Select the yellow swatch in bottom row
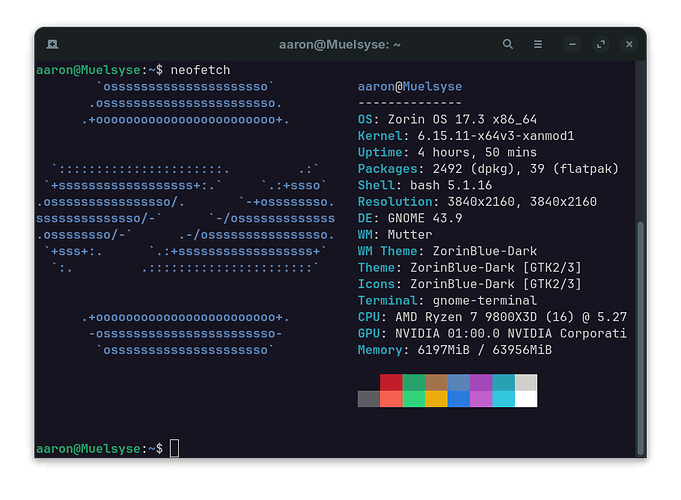681x500 pixels. [436, 399]
